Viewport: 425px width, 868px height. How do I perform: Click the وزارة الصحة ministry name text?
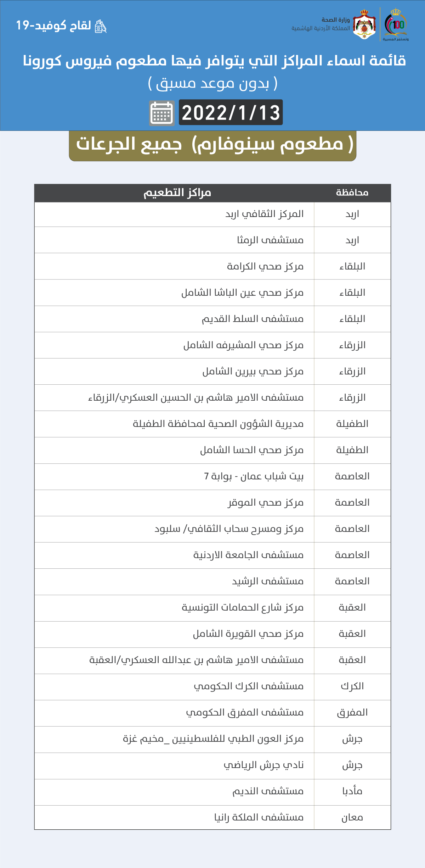point(335,20)
